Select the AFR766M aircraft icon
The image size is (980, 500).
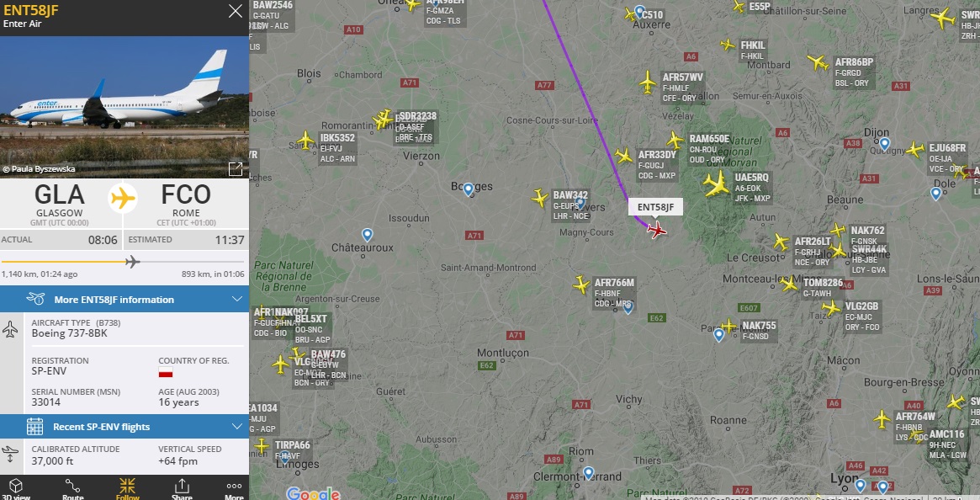pyautogui.click(x=581, y=285)
